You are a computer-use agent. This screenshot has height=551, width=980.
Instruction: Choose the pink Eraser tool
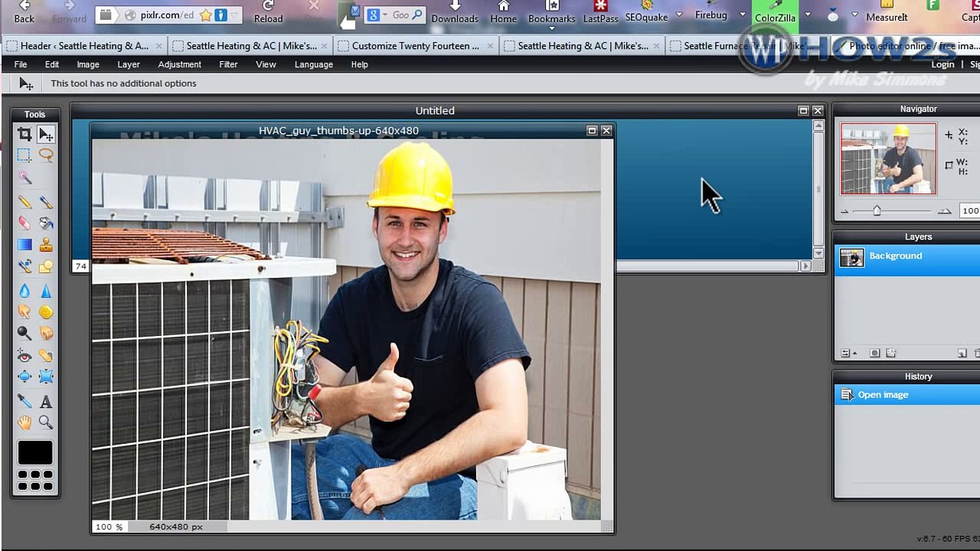point(24,223)
